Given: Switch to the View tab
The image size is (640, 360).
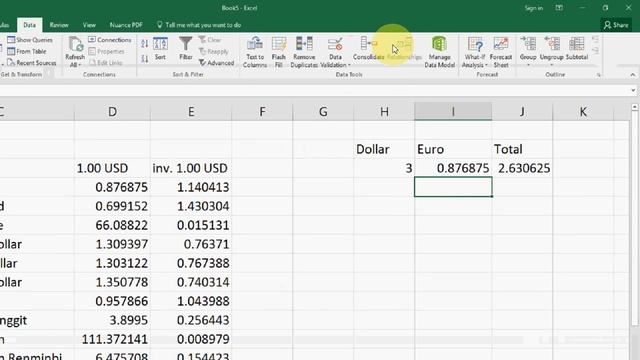Looking at the screenshot, I should (x=89, y=25).
